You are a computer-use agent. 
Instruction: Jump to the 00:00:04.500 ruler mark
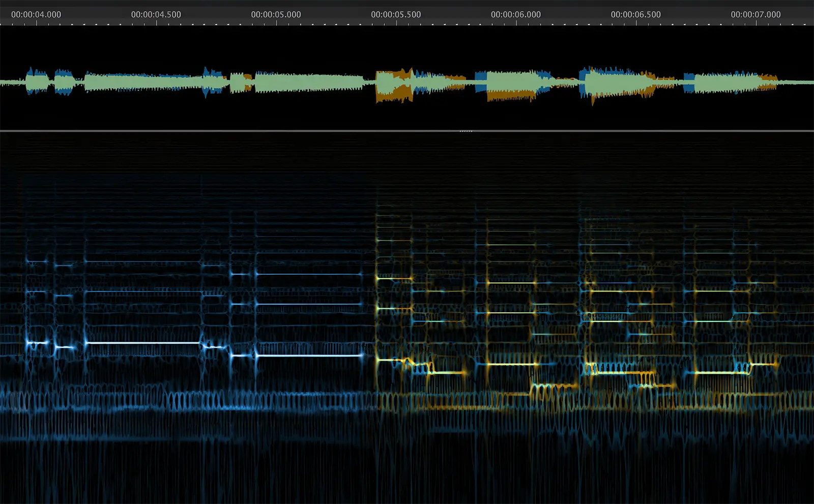point(156,15)
